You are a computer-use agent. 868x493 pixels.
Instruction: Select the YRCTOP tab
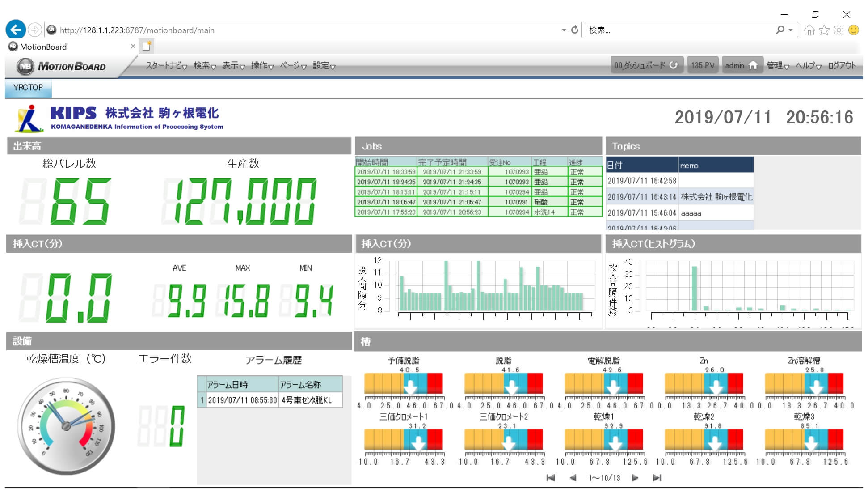tap(28, 88)
